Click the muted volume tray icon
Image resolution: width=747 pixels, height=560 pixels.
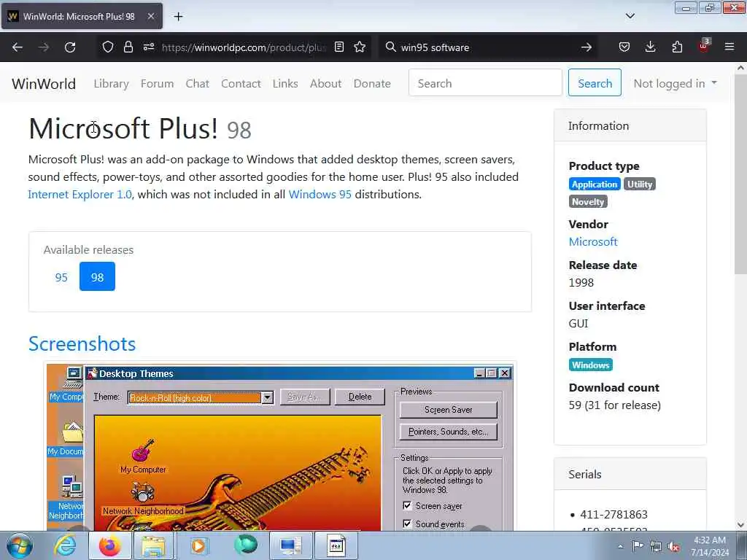(x=673, y=546)
